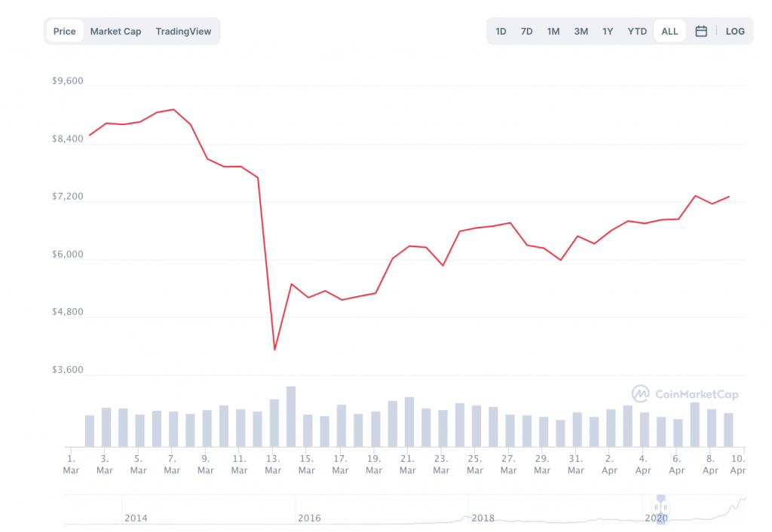The width and height of the screenshot is (772, 532).
Task: Switch to the Market Cap tab
Action: coord(115,32)
